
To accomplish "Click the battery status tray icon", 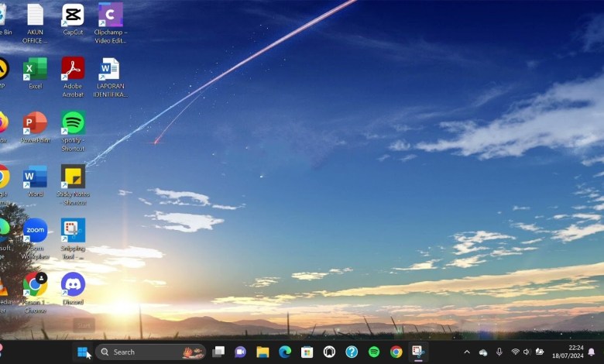I will pyautogui.click(x=540, y=352).
